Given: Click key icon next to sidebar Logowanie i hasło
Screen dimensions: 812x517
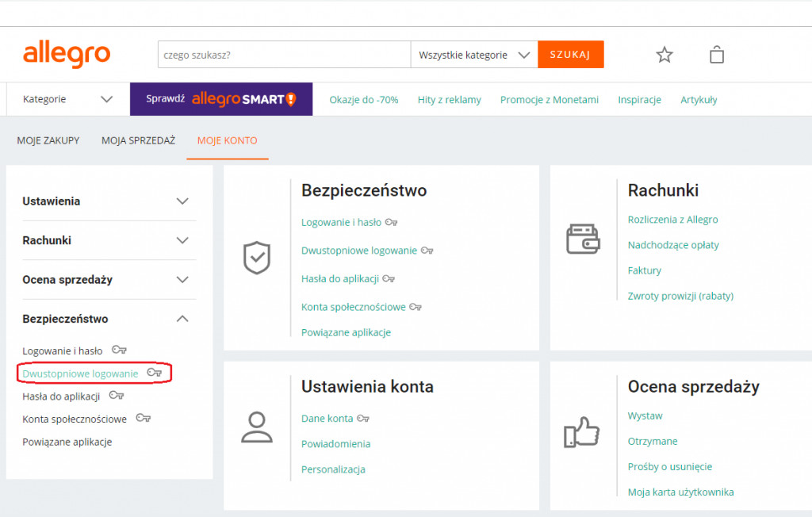Looking at the screenshot, I should tap(120, 350).
